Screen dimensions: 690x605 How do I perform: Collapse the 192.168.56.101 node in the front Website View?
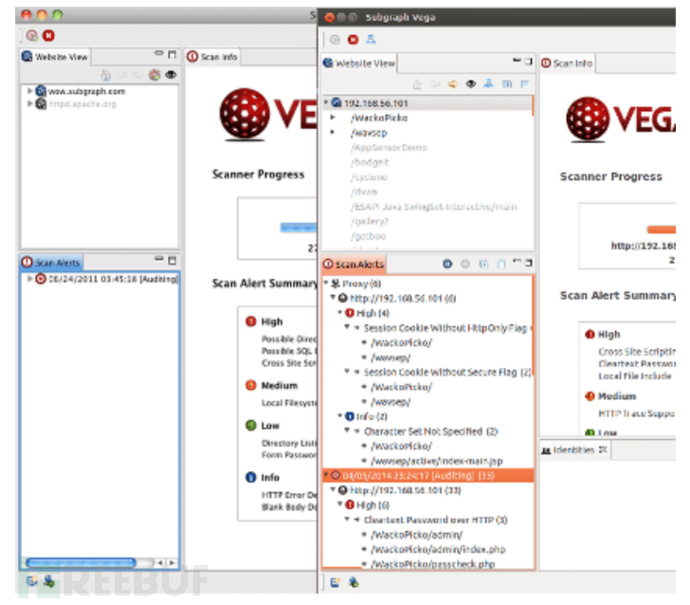coord(326,102)
